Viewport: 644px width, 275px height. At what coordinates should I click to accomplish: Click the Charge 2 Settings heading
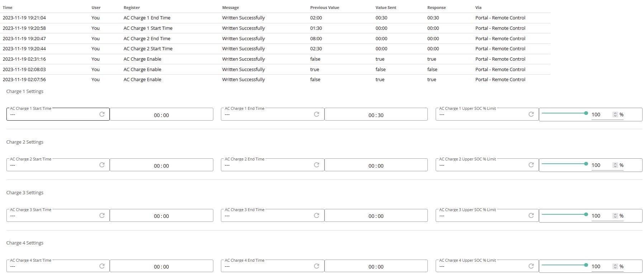pos(25,142)
